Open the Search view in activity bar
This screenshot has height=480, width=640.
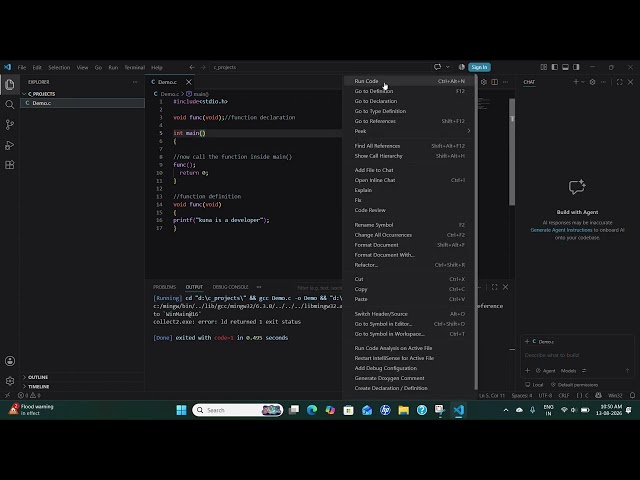tap(10, 105)
